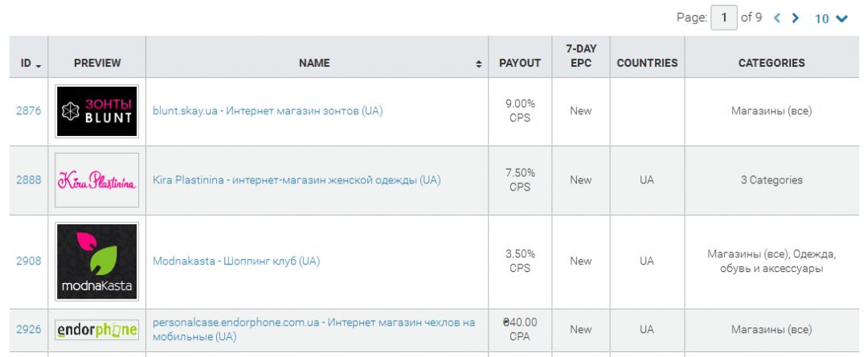Click the CATEGORIES column header
The width and height of the screenshot is (868, 357).
[x=772, y=63]
